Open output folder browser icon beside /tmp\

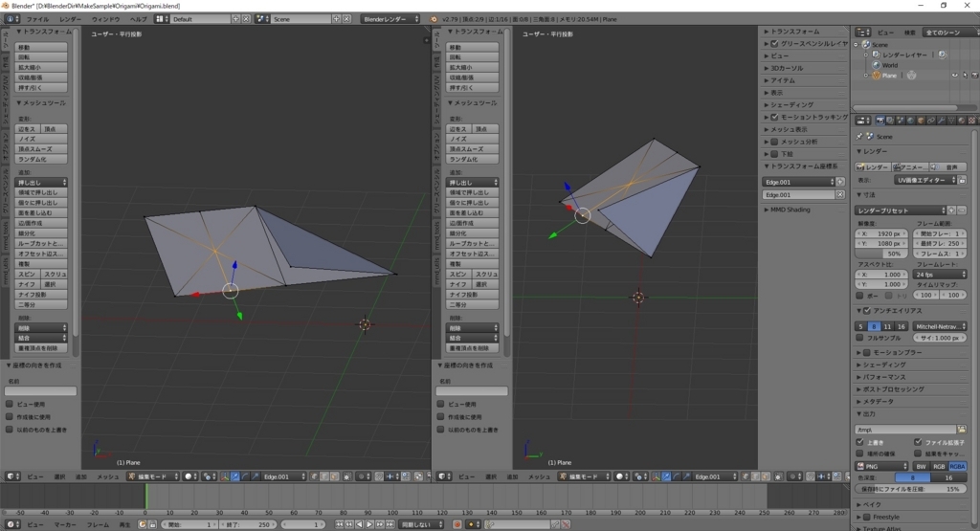pyautogui.click(x=961, y=430)
